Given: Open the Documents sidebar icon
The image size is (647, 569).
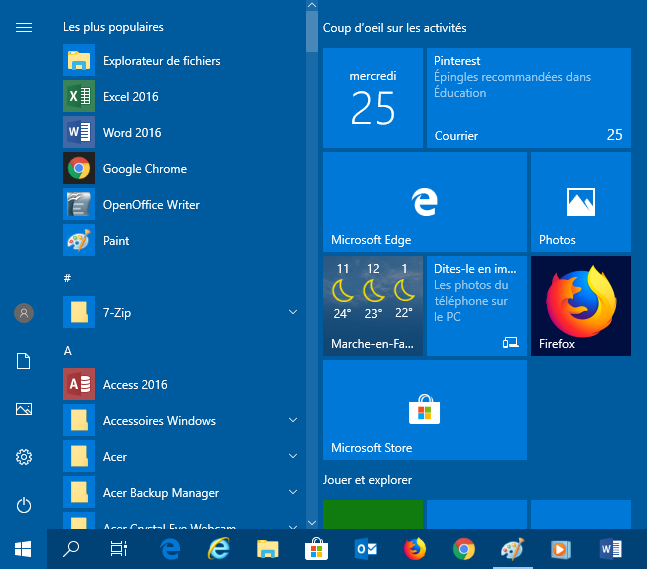Looking at the screenshot, I should click(x=24, y=361).
